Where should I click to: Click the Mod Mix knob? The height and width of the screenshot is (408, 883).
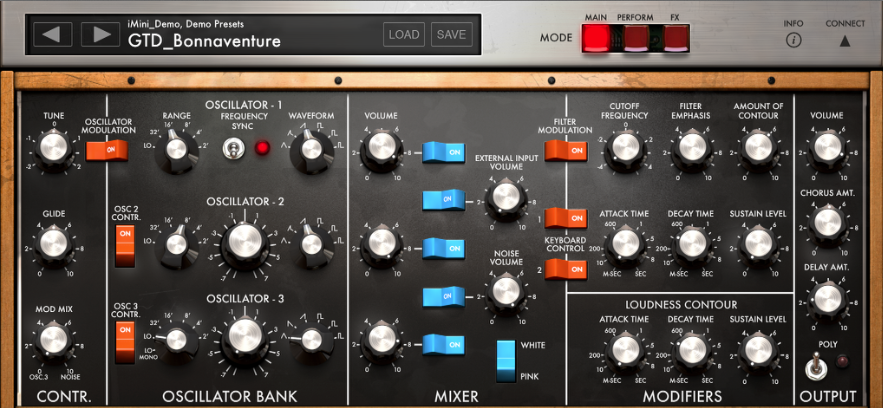coord(54,340)
